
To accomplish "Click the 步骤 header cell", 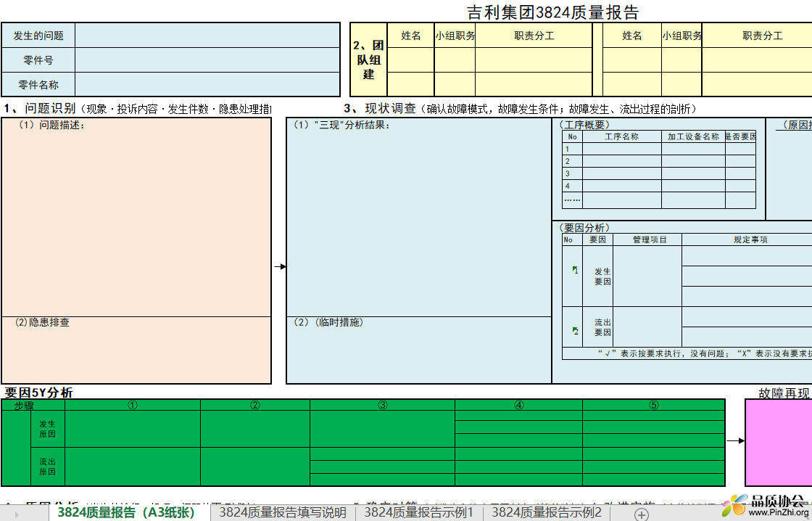I will [x=33, y=406].
